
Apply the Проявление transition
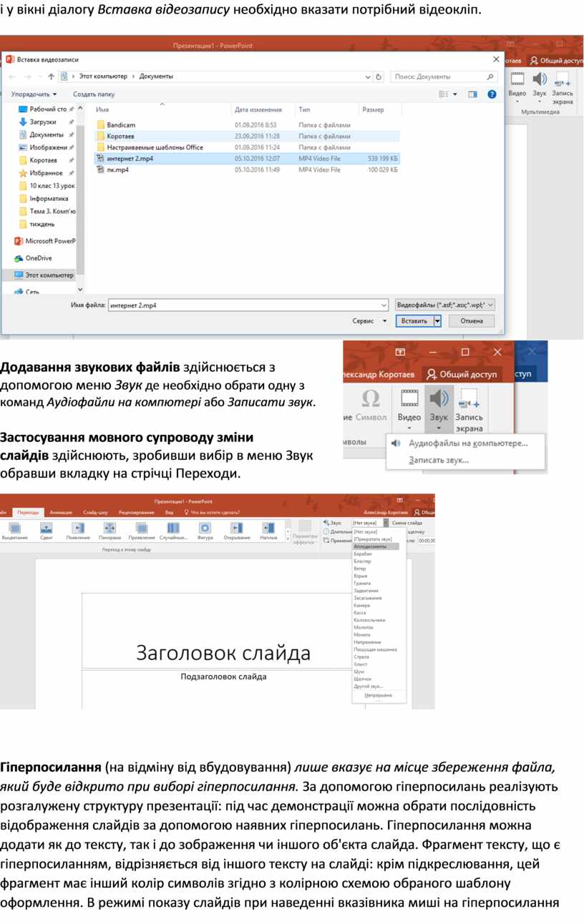pos(142,531)
